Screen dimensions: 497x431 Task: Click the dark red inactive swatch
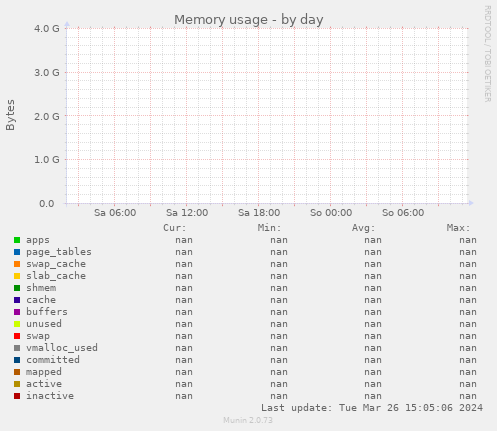pos(17,396)
